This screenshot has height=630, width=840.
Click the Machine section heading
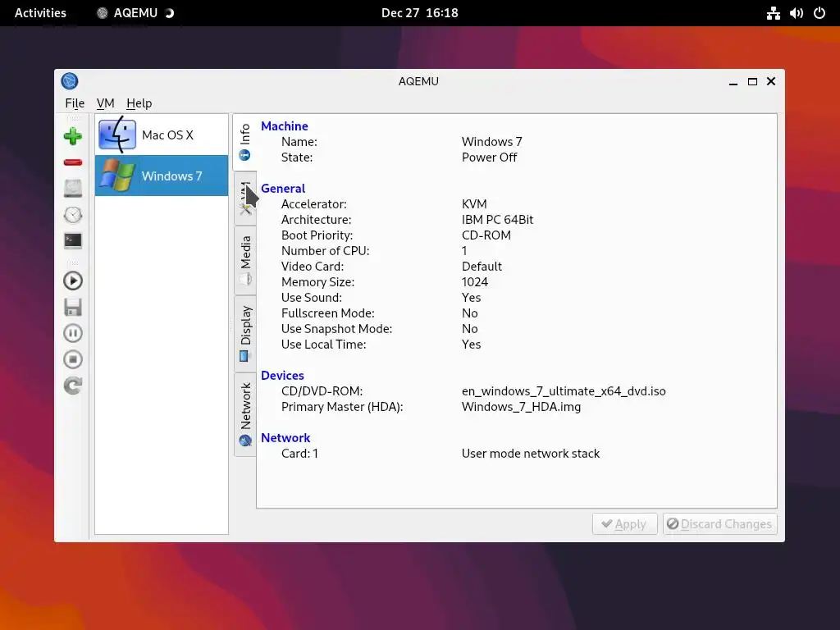click(x=285, y=126)
